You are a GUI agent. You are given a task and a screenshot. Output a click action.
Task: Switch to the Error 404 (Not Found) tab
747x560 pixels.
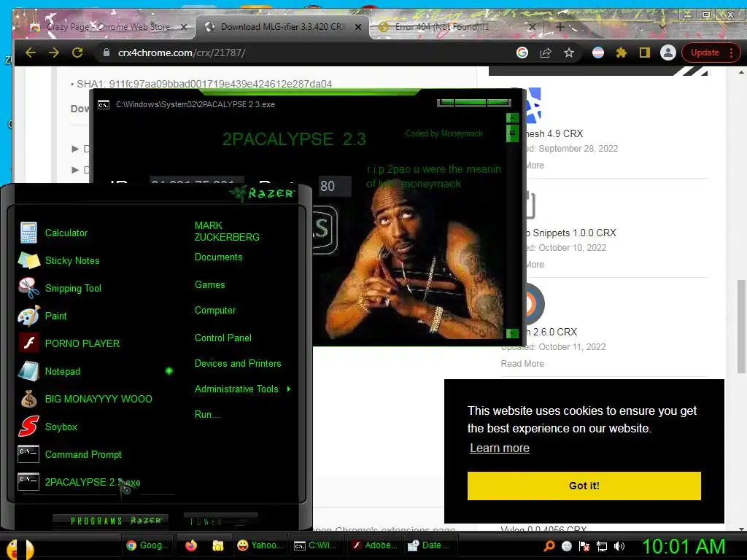pyautogui.click(x=457, y=27)
